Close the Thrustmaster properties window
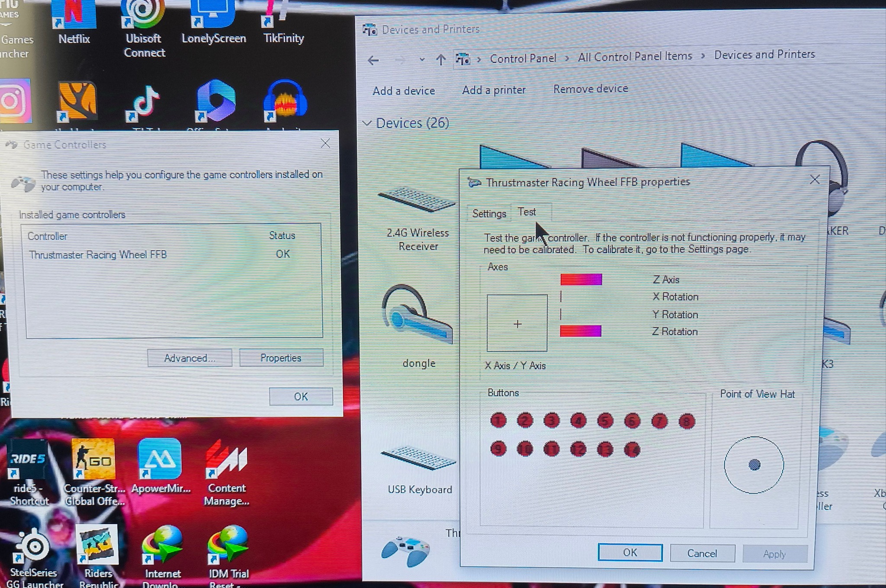 click(815, 179)
